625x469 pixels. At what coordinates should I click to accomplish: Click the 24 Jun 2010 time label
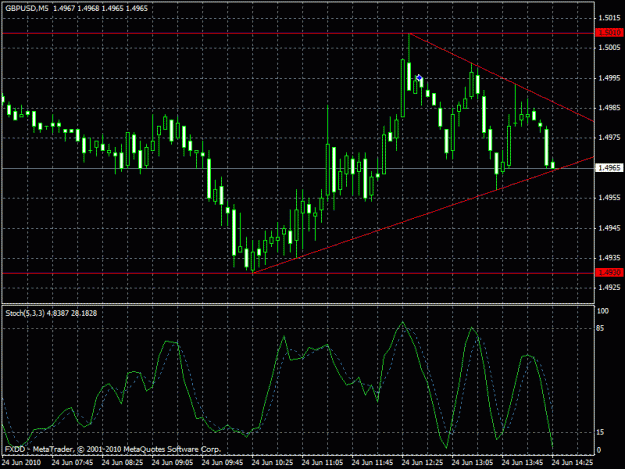pyautogui.click(x=22, y=462)
